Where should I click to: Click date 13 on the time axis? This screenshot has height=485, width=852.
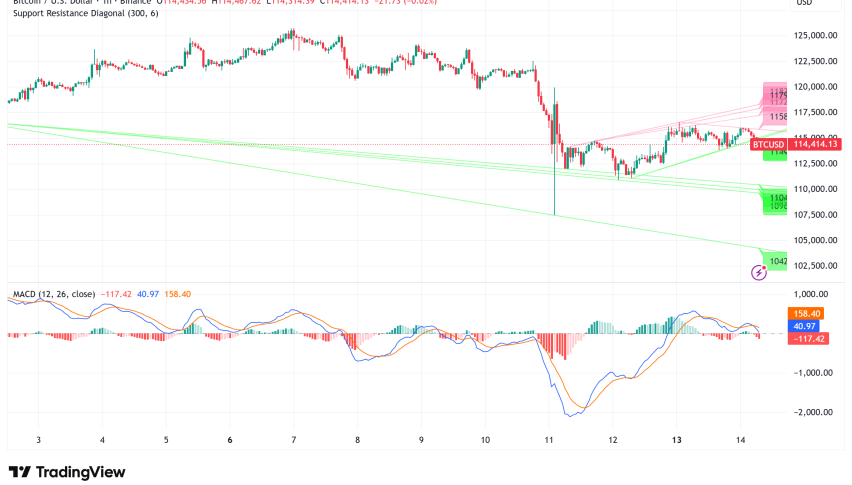pos(677,440)
